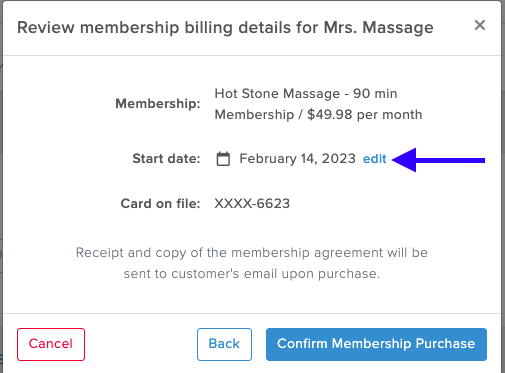The height and width of the screenshot is (373, 505).
Task: Close the membership billing review dialog
Action: coord(480,25)
